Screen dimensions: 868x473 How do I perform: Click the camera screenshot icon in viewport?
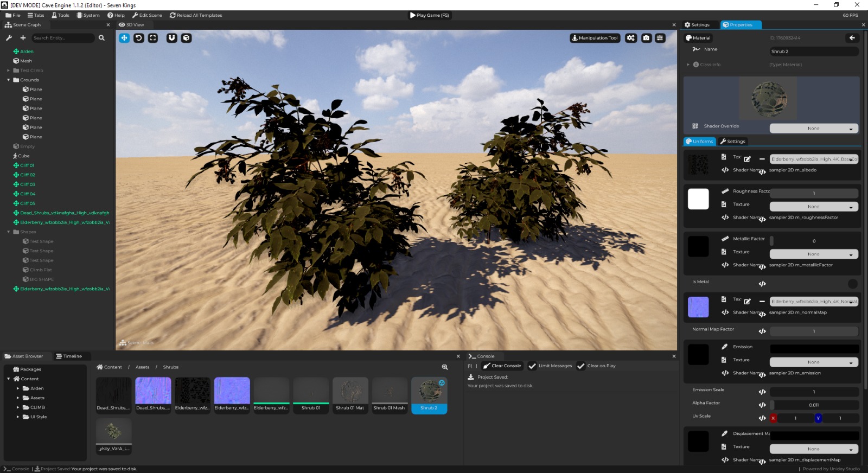pyautogui.click(x=646, y=38)
